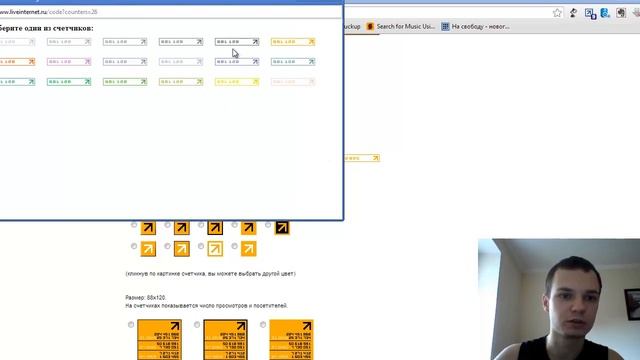Click the borderless large orange statistics counter
Screen dimensions: 640x360
pos(291,340)
